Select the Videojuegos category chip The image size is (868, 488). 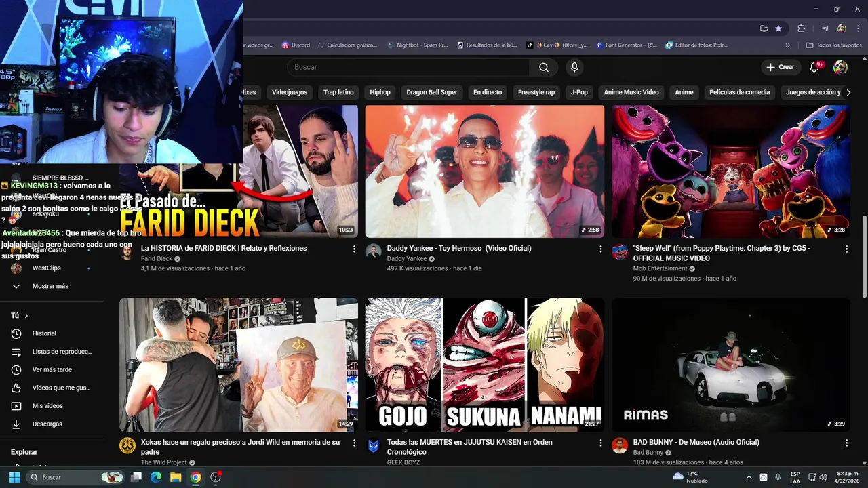click(x=290, y=92)
